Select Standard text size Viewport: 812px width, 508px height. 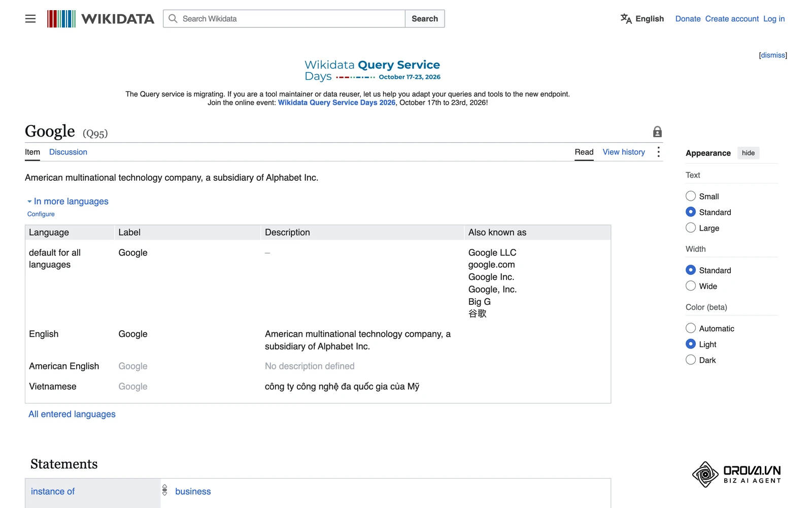(x=691, y=212)
